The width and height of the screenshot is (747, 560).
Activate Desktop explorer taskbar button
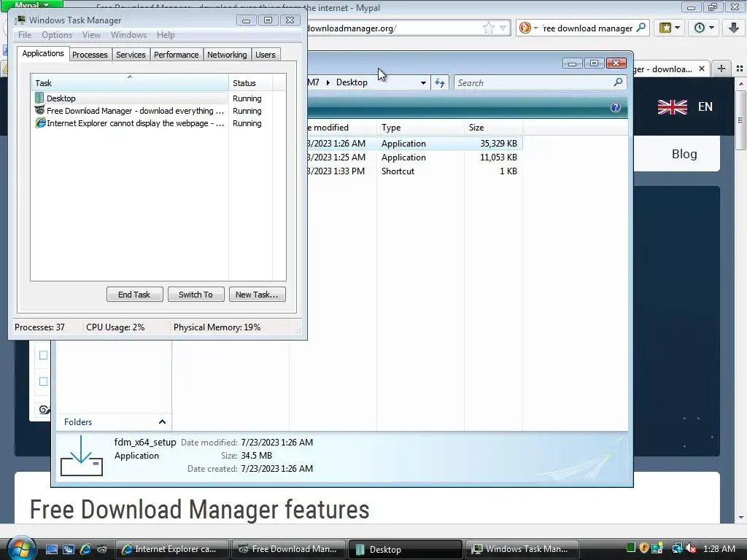(406, 549)
